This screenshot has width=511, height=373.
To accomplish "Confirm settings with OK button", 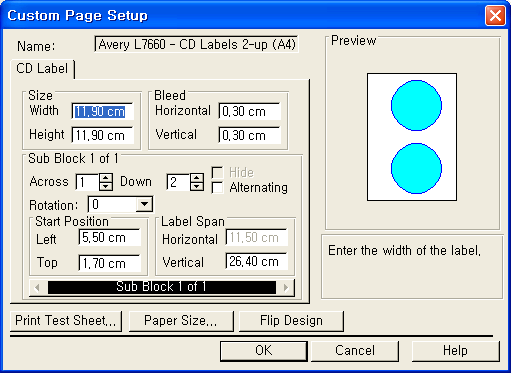I will (x=264, y=351).
